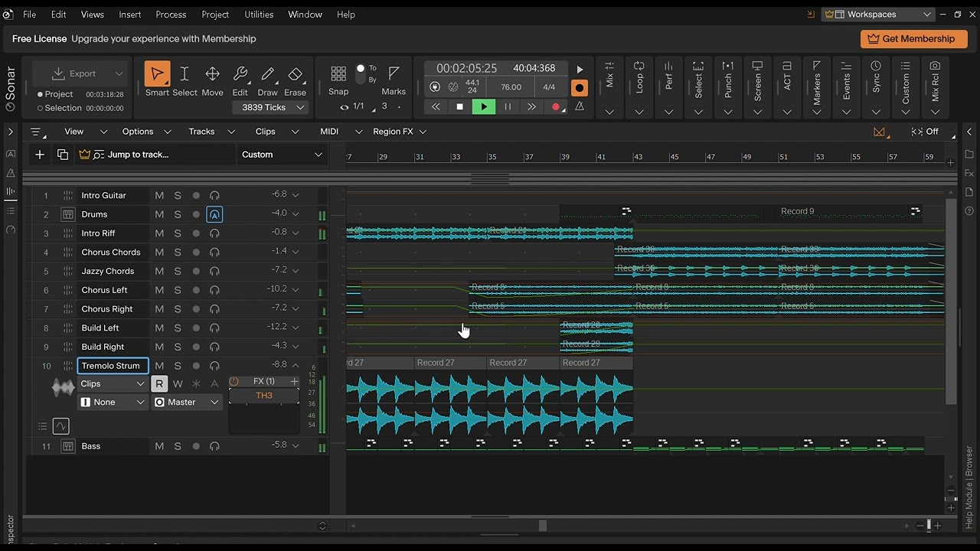Open the Markers module
This screenshot has width=980, height=551.
[x=817, y=83]
